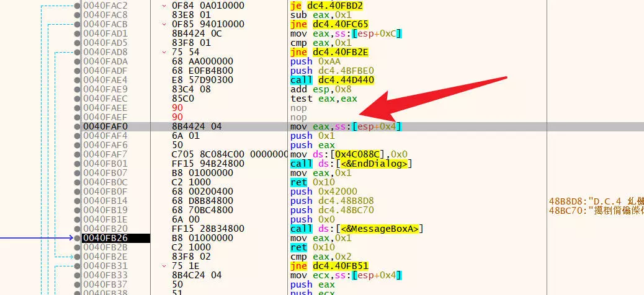Select the highlighted address 0040FB26

pyautogui.click(x=105, y=238)
